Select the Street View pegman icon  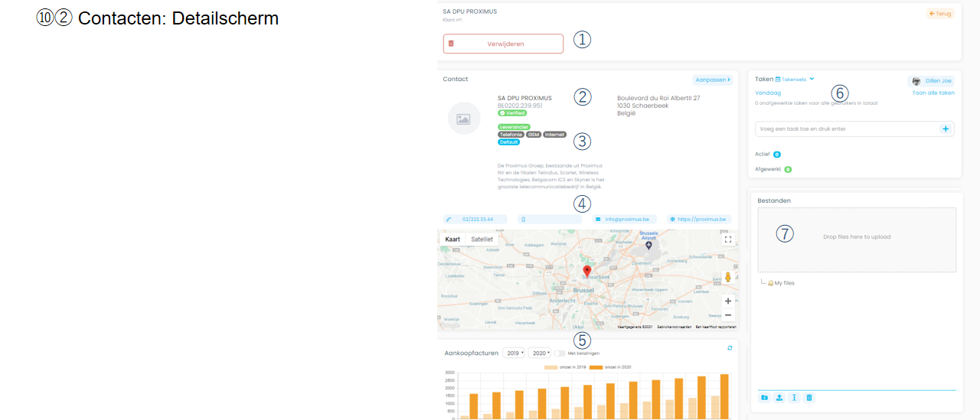(x=727, y=277)
